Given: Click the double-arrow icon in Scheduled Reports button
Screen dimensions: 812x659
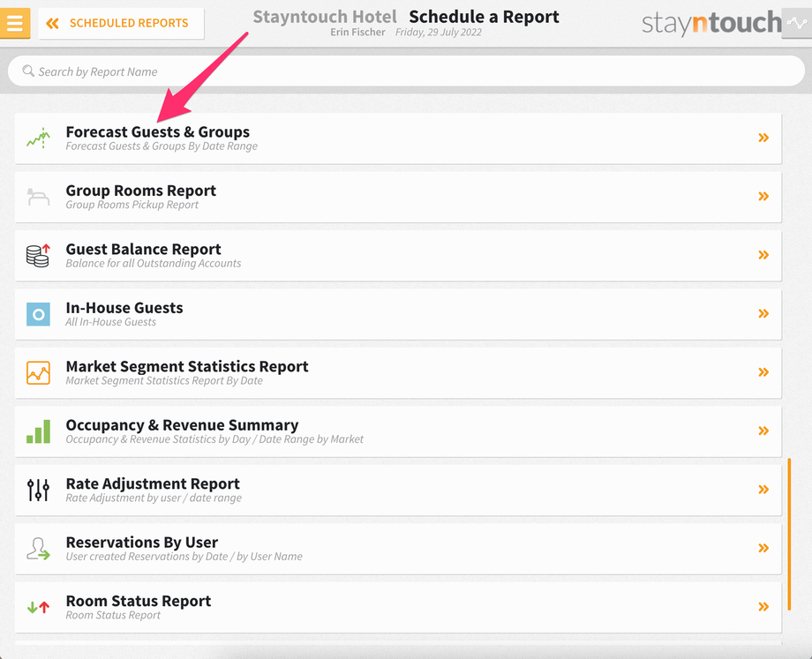Looking at the screenshot, I should coord(52,23).
